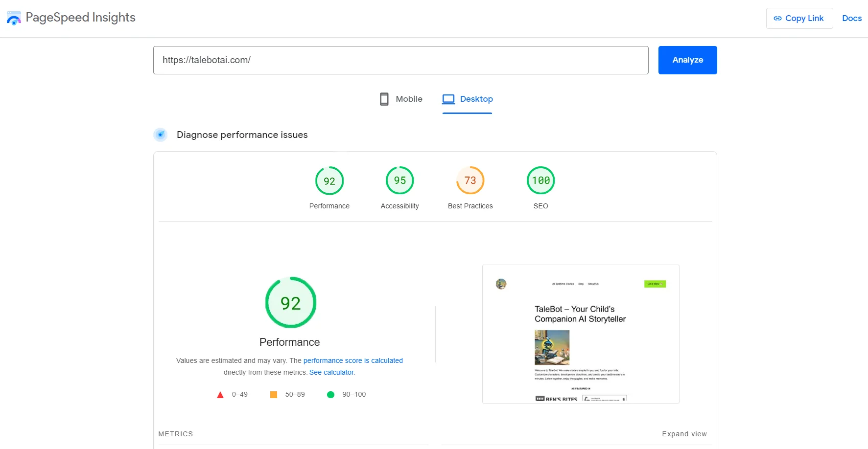Jump to Accessibility score gauge 95
Screen dimensions: 868x449
(400, 180)
